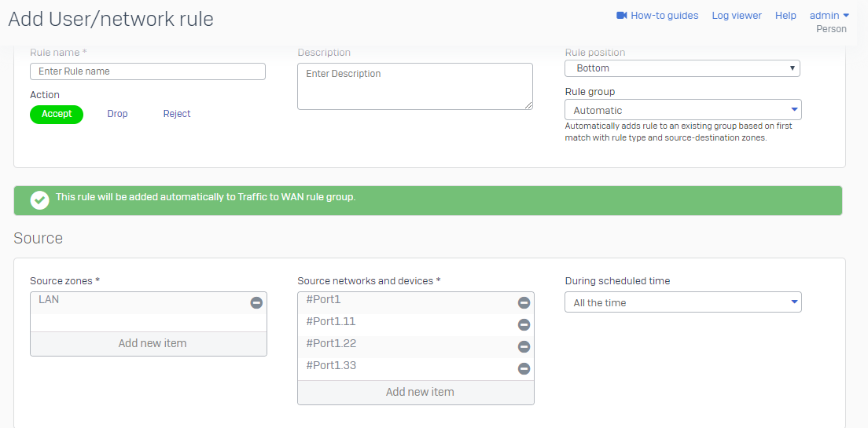
Task: Click the green checkmark icon in notification
Action: (39, 200)
